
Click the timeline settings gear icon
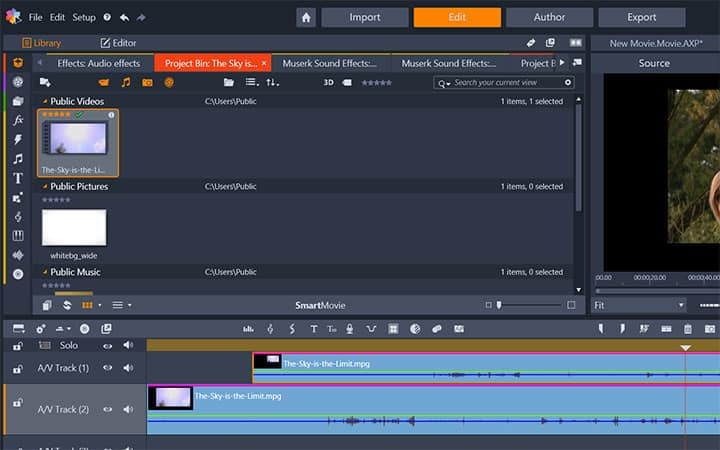[x=40, y=329]
